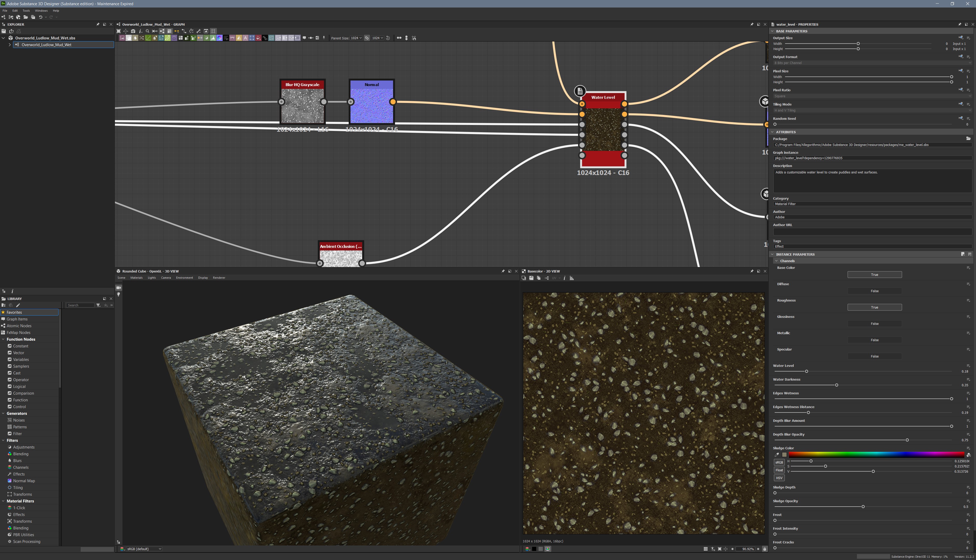Click the wrench tools icon in graph toolbar
Viewport: 976px width, 560px height.
tap(198, 31)
